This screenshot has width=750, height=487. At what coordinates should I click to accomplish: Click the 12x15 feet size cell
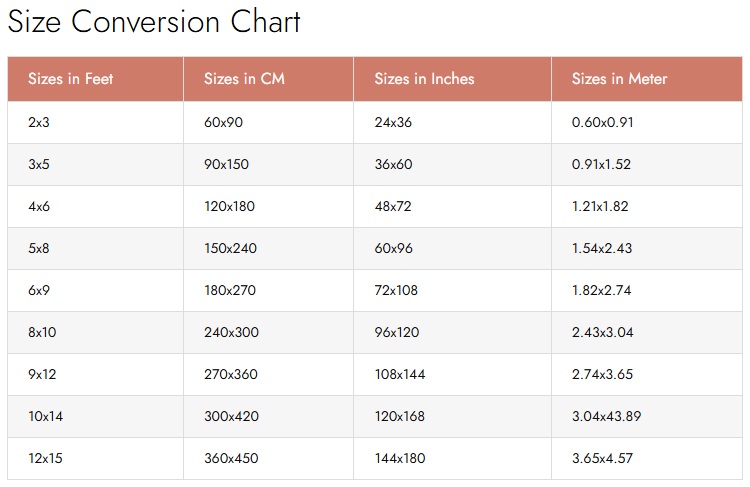95,459
